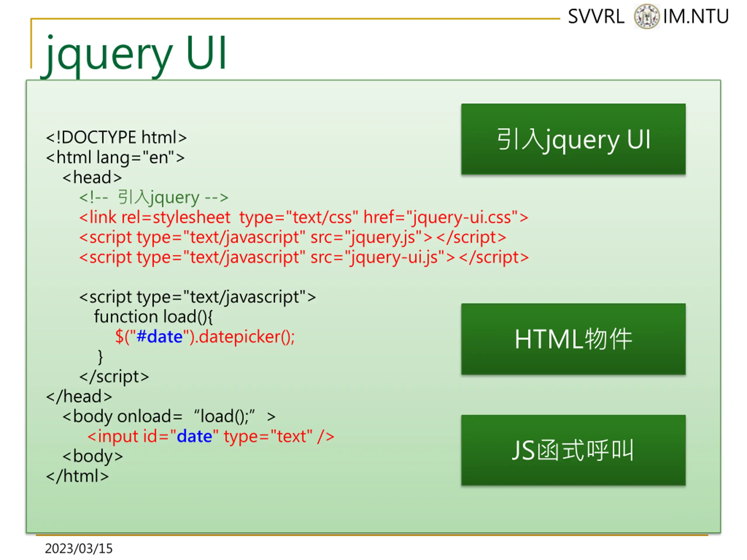Click the '<html lang="en">' line
Screen dimensions: 747x560
115,157
